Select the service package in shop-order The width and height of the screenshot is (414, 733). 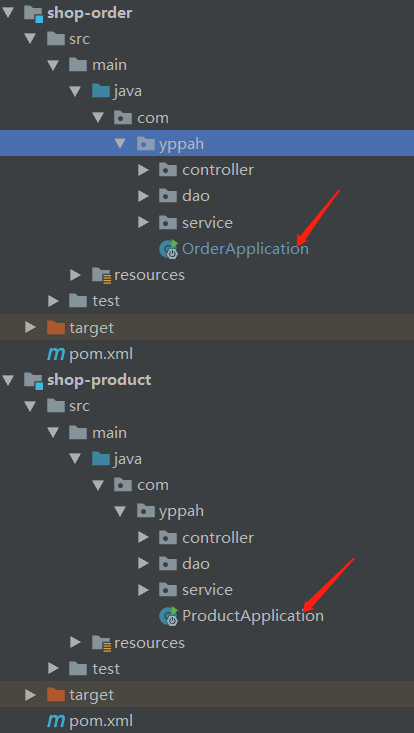click(x=207, y=223)
